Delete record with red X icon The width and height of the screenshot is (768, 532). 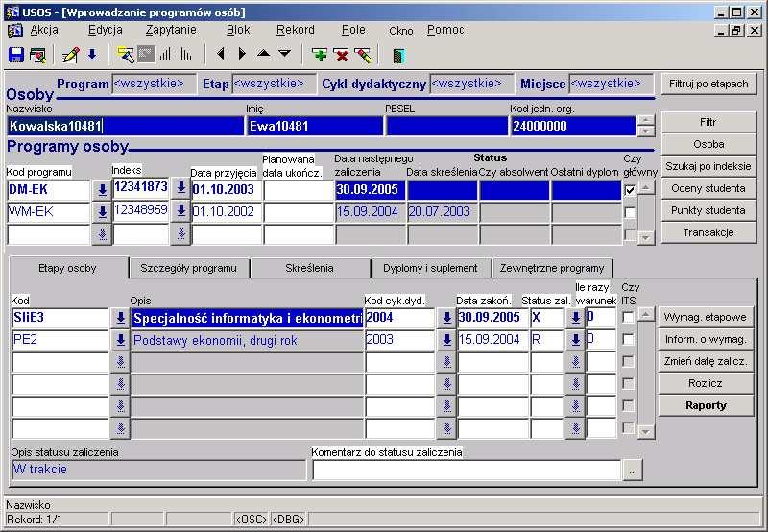342,55
